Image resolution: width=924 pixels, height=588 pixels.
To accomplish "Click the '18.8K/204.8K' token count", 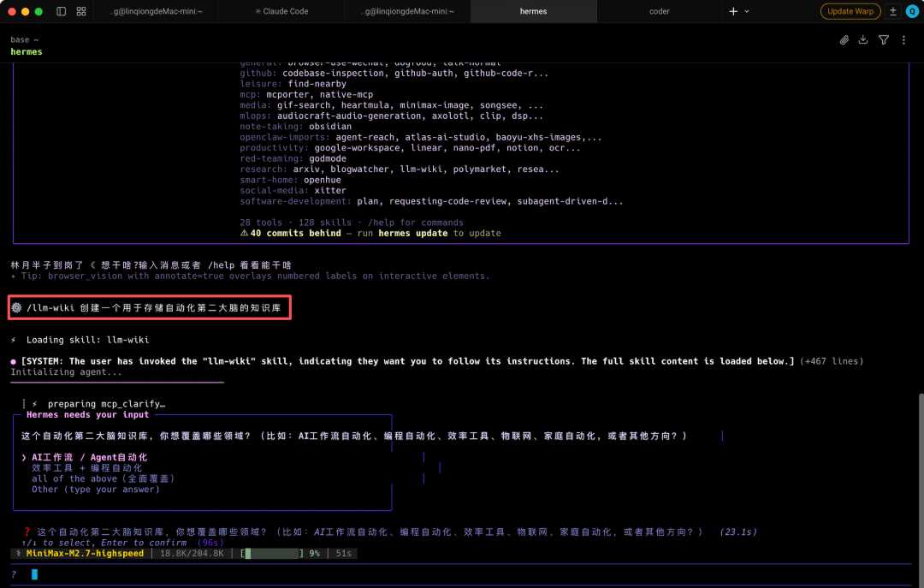I will point(192,553).
